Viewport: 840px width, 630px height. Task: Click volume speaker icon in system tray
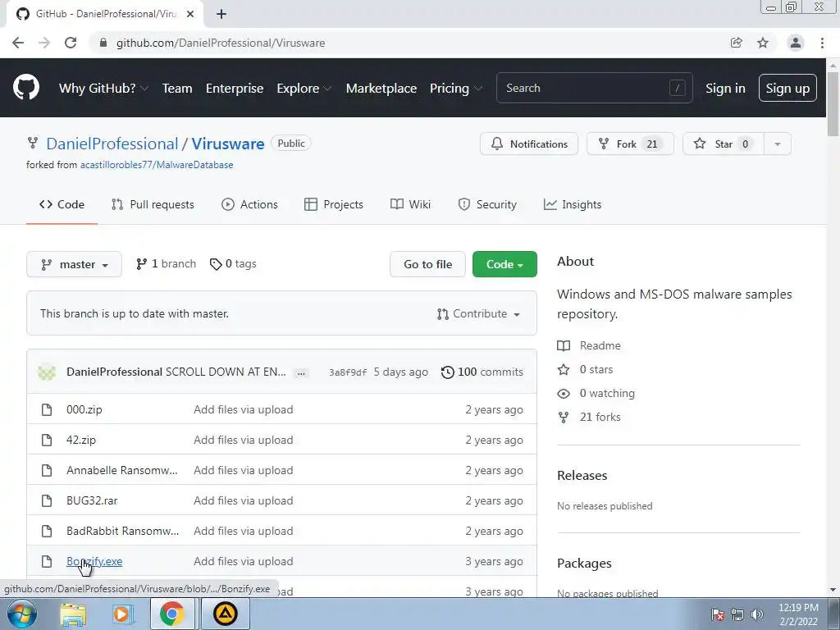(756, 614)
